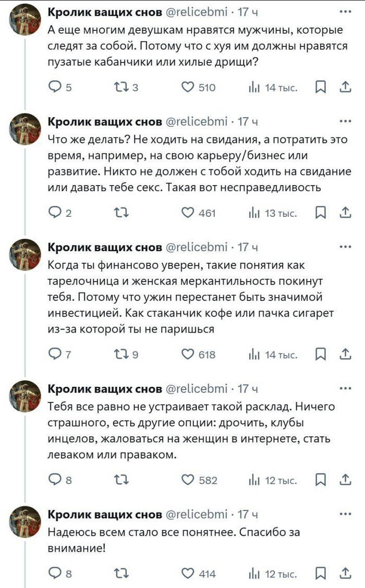Image resolution: width=365 pixels, height=588 pixels.
Task: Open the @relicebmi handle on the last tweet
Action: click(196, 514)
